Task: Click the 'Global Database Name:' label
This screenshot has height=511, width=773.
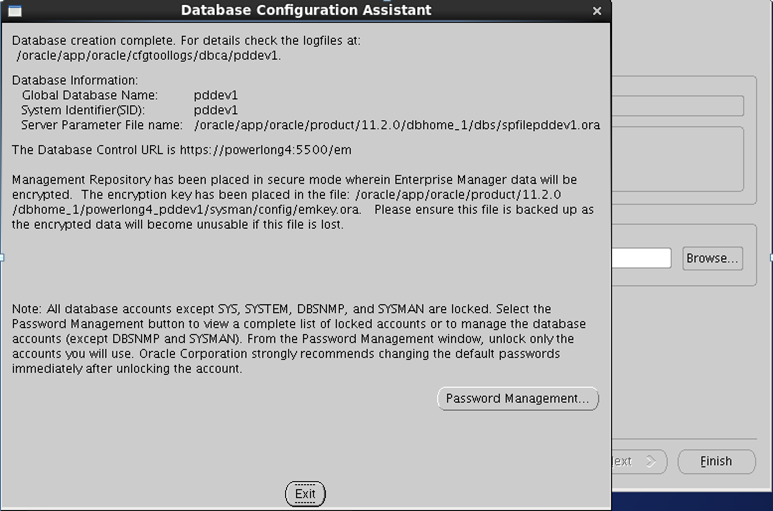Action: click(x=90, y=95)
